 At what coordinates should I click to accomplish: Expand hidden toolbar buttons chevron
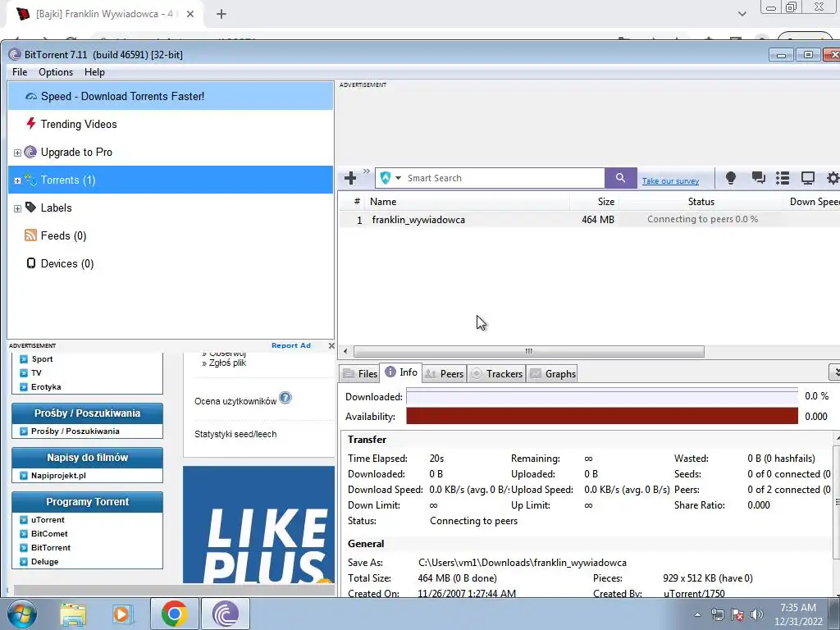coord(367,171)
